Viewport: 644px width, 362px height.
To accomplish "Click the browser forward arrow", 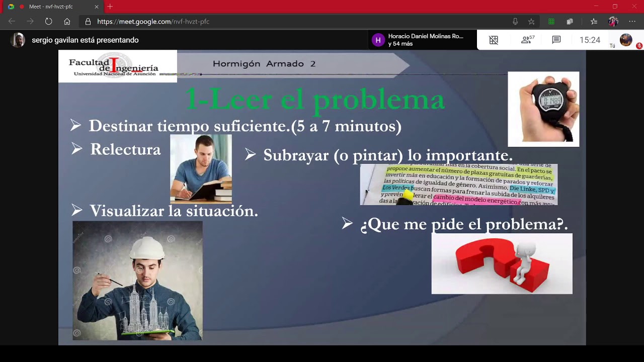I will coord(30,22).
